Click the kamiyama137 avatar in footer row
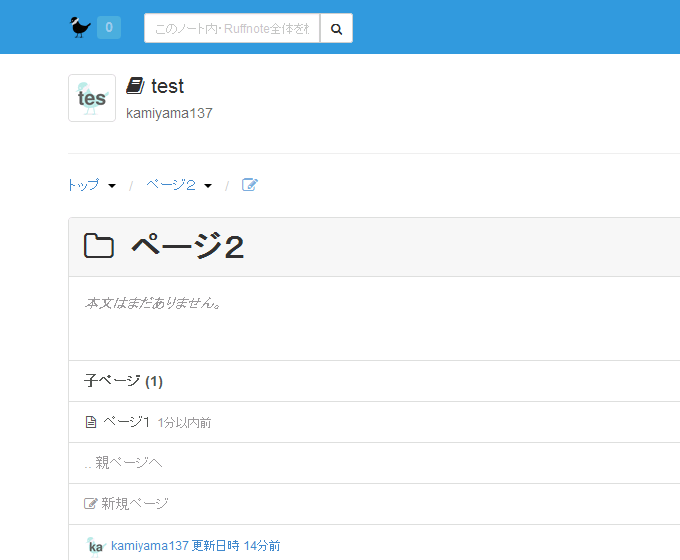680x560 pixels. [96, 546]
